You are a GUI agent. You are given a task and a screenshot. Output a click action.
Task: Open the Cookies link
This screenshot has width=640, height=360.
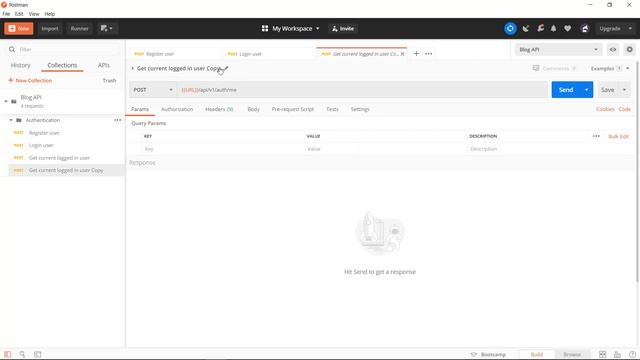point(605,109)
